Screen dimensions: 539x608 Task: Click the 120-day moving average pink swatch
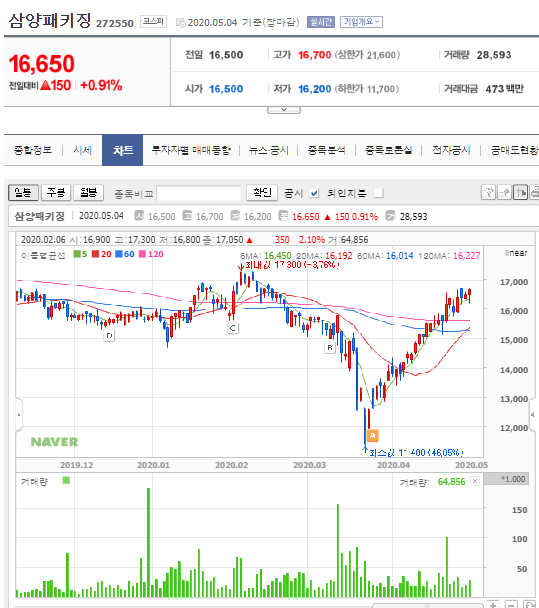tap(143, 254)
